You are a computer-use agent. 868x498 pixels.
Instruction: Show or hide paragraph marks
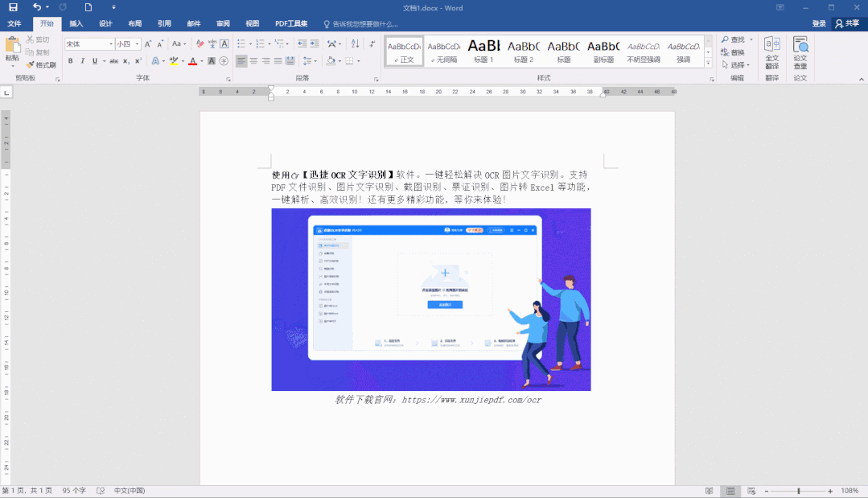pos(372,43)
